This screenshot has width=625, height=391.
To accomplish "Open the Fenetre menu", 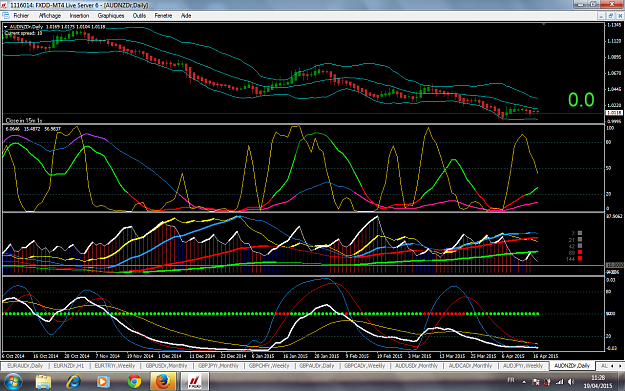I will 163,16.
